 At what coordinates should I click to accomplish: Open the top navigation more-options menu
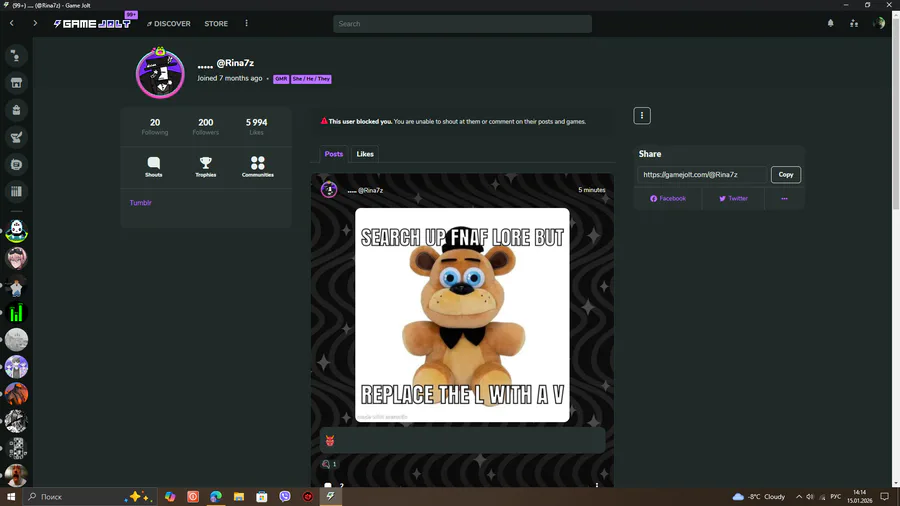247,24
